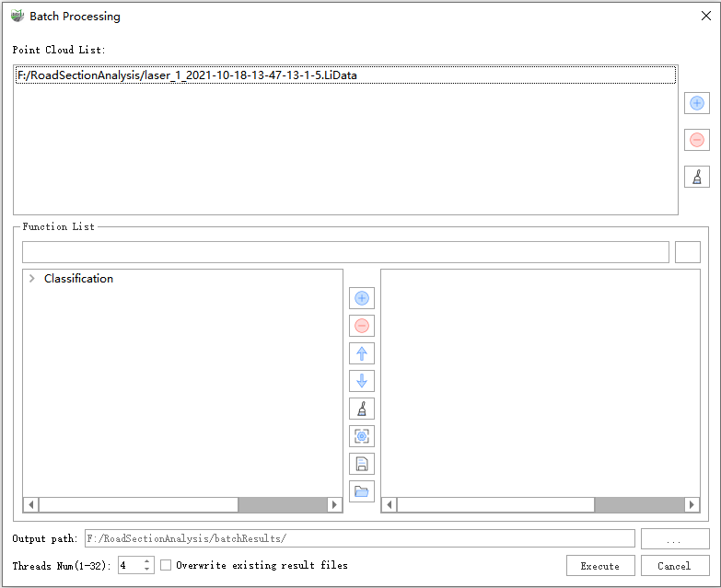Screen dimensions: 721x588
Task: Click the Execute button
Action: [599, 566]
